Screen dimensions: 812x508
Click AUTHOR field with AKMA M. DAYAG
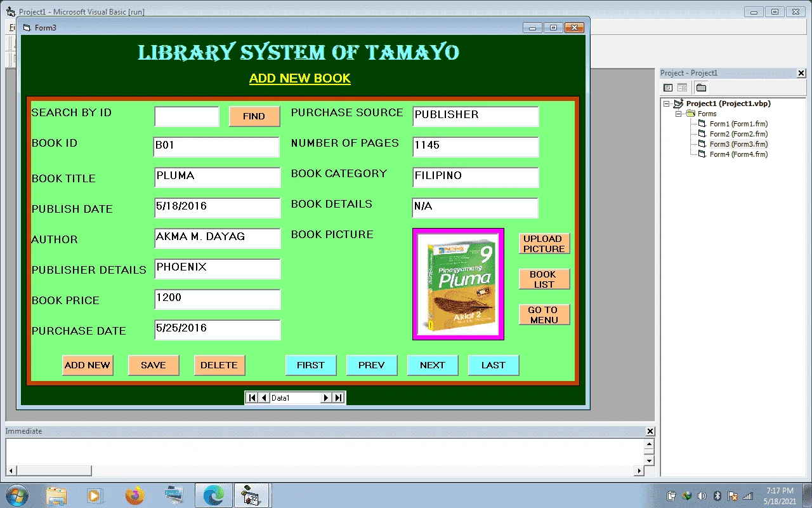[217, 238]
